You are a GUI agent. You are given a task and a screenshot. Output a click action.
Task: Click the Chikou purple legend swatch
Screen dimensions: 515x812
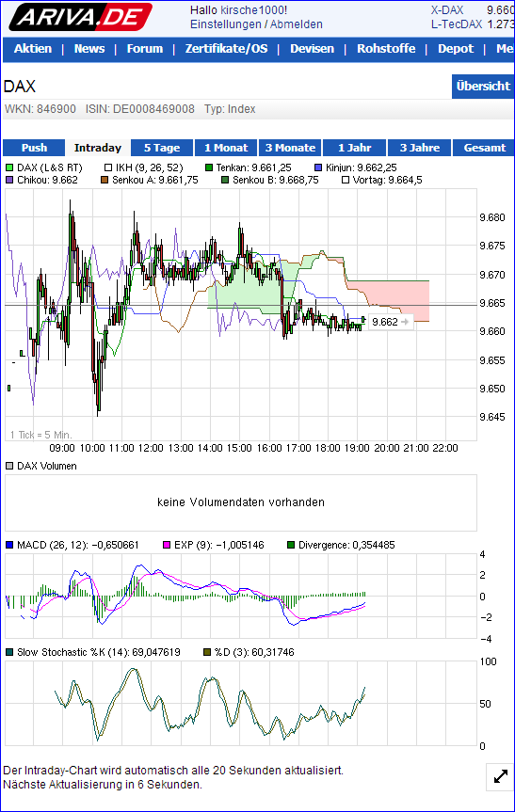(x=9, y=181)
